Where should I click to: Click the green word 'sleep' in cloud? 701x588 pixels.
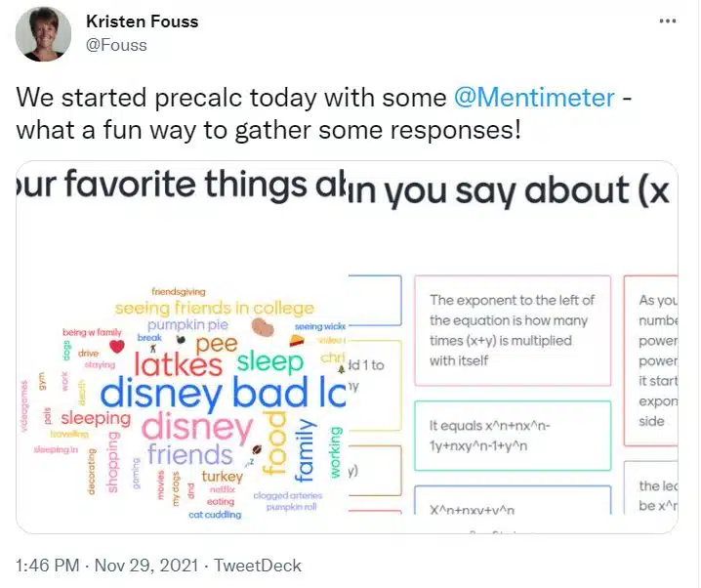coord(270,361)
